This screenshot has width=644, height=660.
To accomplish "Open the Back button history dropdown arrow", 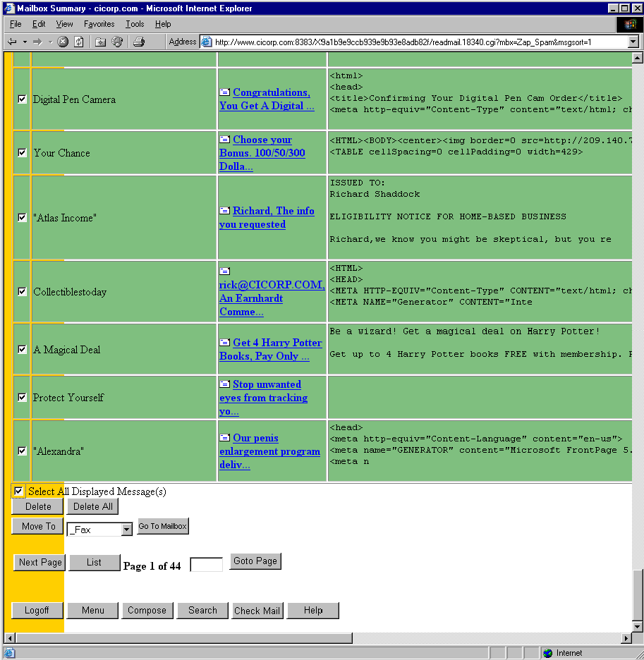I will [25, 42].
